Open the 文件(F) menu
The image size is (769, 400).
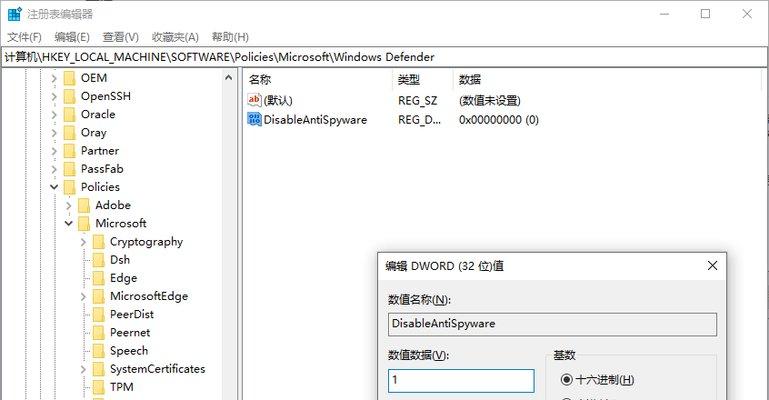[24, 37]
